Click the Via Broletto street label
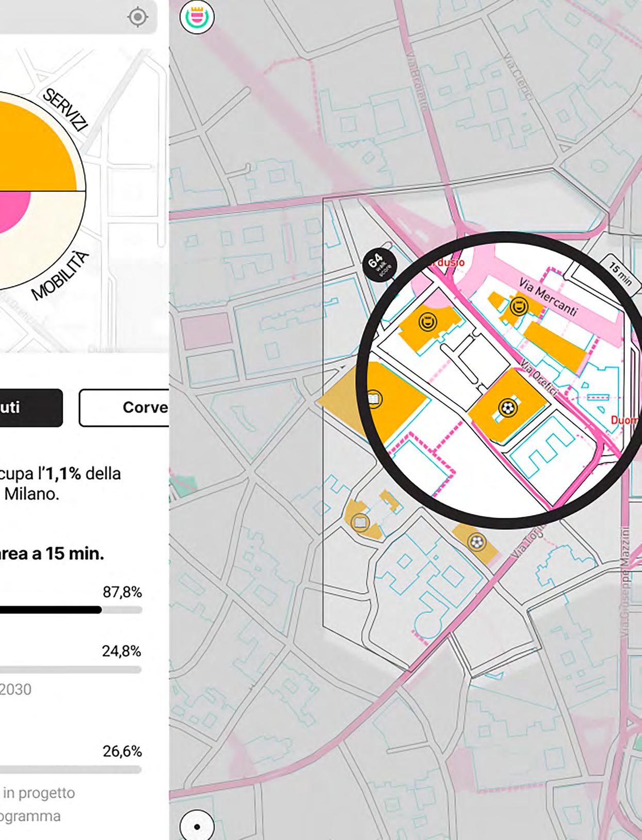 pos(418,80)
